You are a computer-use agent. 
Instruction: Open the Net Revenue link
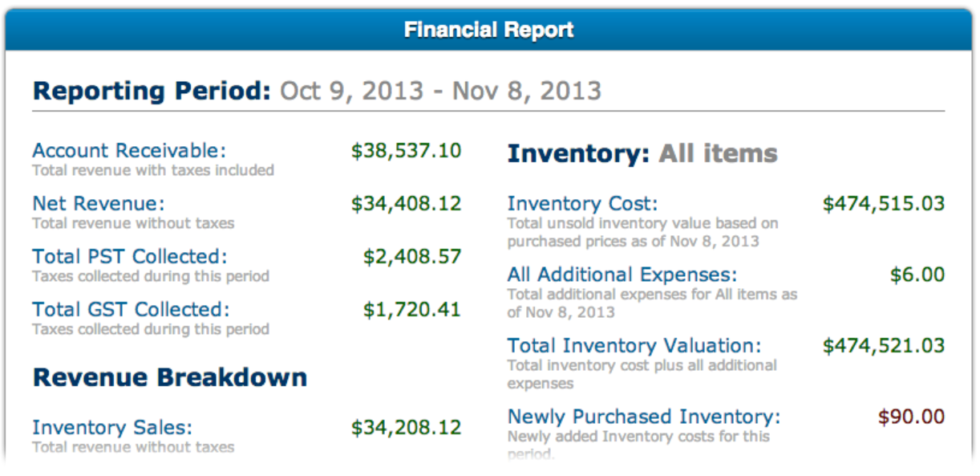[98, 203]
